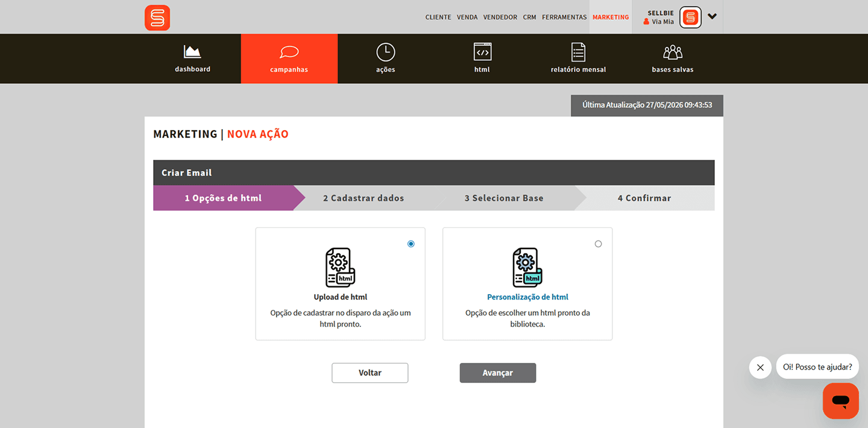Open the ações clock icon
The width and height of the screenshot is (868, 428).
coord(386,52)
